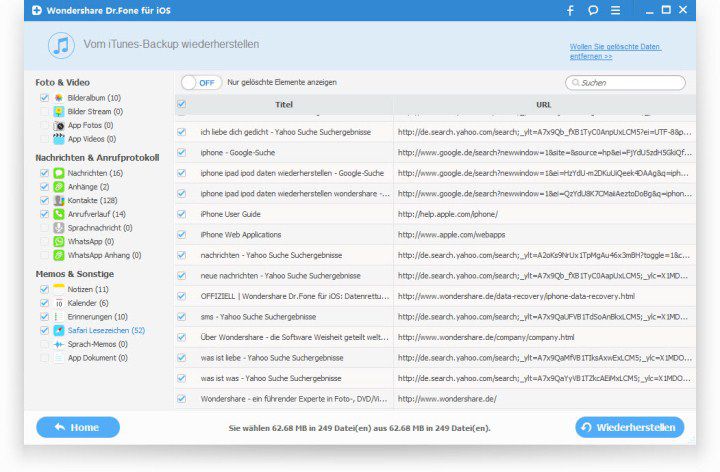Uncheck the Kalender (6) checkbox
This screenshot has height=472, width=720.
[x=44, y=303]
